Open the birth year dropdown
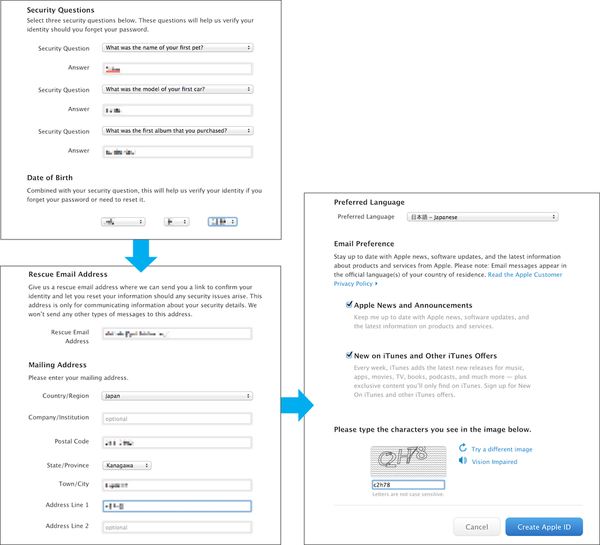The height and width of the screenshot is (545, 600). click(223, 222)
